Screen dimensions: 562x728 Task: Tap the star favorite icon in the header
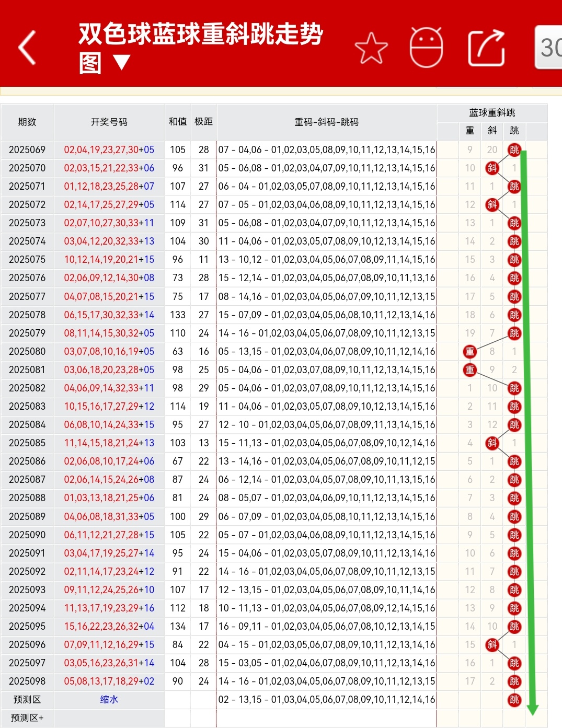371,47
